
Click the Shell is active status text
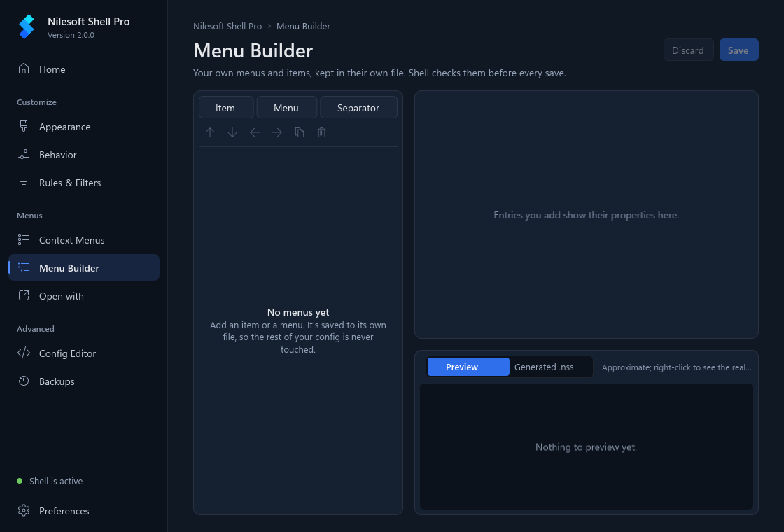tap(56, 481)
